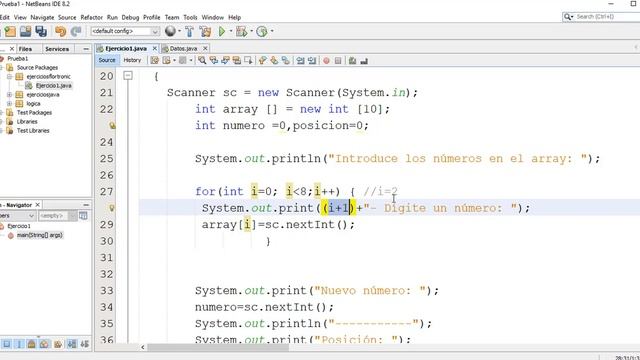Click the Find Selection magnifier icon
The image size is (640, 360).
point(202,60)
